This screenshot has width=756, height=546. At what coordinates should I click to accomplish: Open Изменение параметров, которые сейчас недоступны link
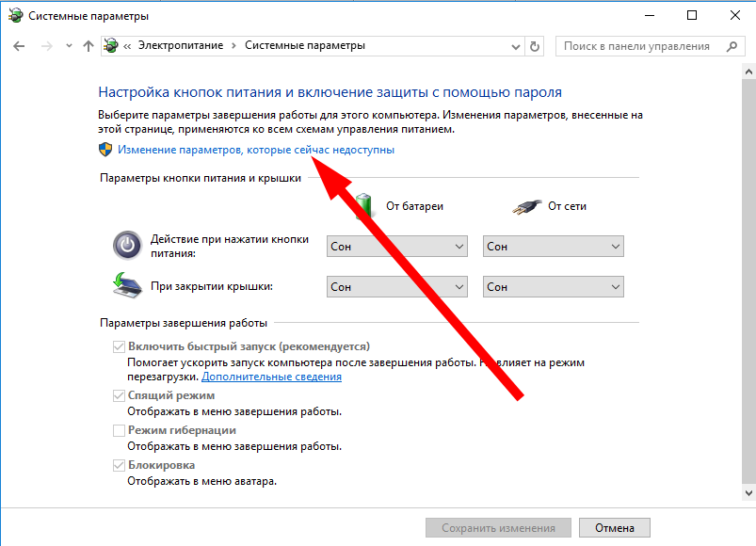coord(256,150)
